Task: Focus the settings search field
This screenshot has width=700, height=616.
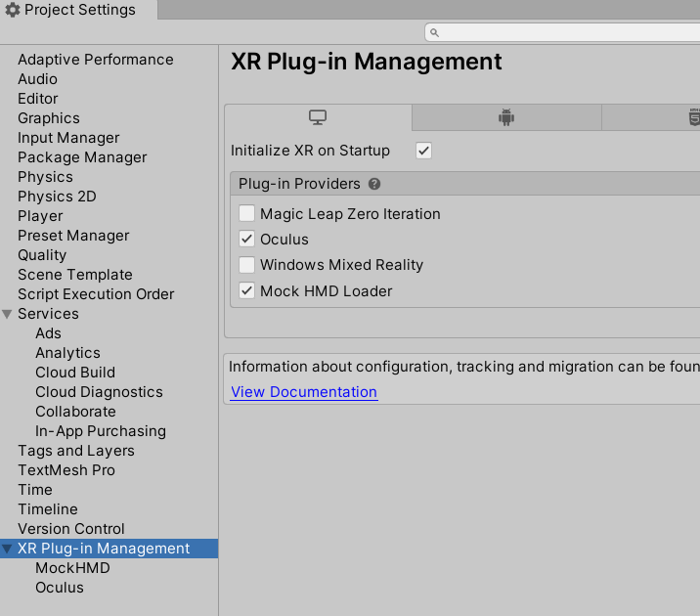Action: [562, 32]
